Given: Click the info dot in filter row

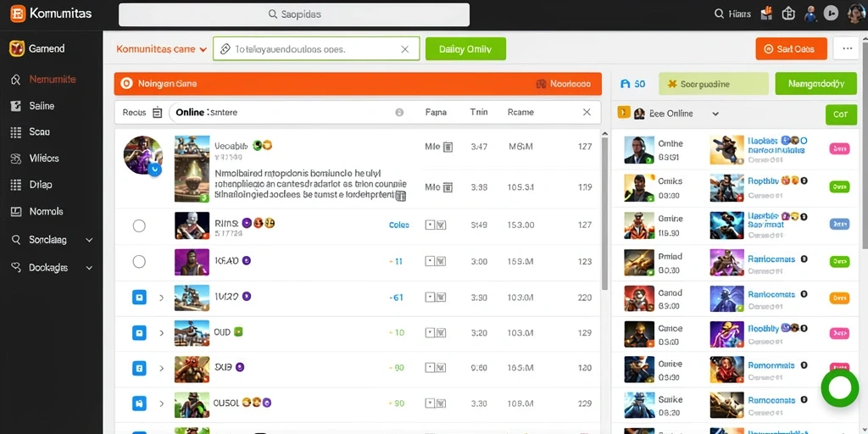Looking at the screenshot, I should tap(399, 113).
